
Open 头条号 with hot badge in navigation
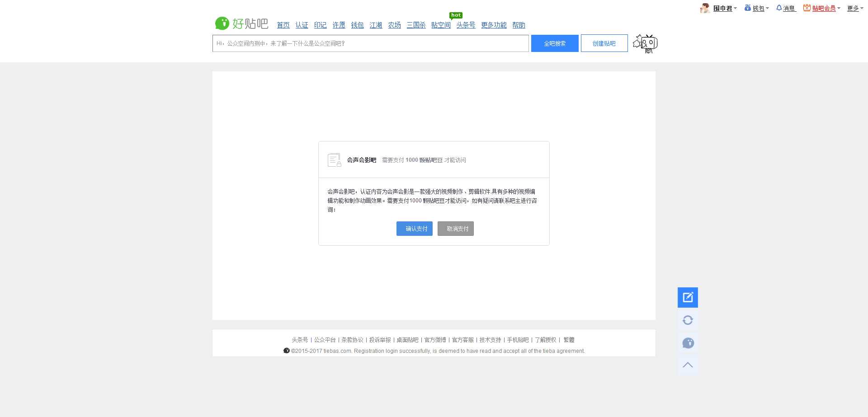coord(466,25)
